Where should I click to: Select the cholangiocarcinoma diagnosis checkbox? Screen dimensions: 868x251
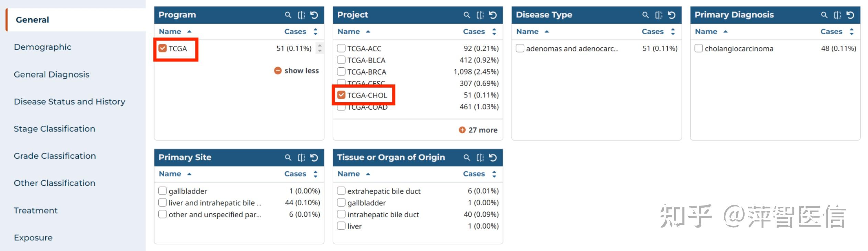(x=699, y=48)
